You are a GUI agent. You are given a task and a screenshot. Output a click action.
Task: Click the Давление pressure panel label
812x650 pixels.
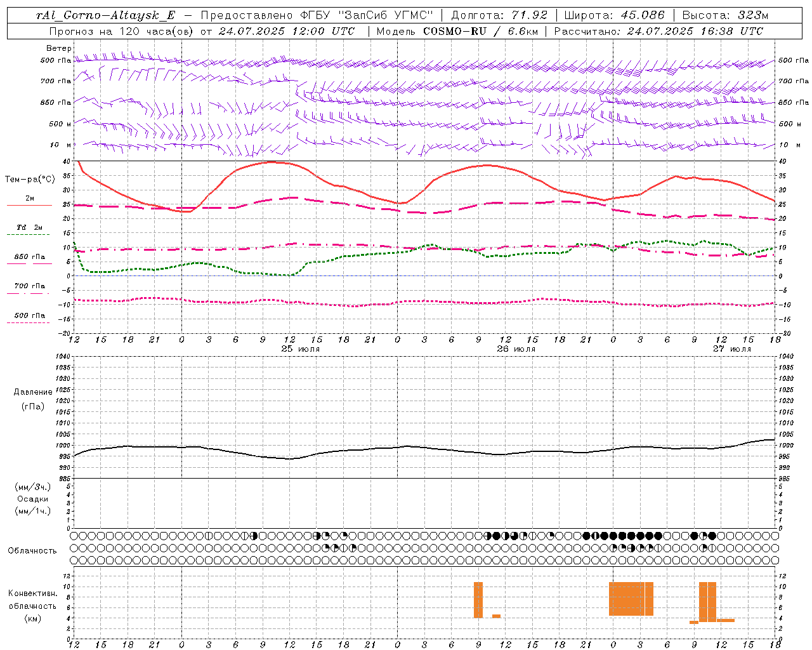click(33, 392)
